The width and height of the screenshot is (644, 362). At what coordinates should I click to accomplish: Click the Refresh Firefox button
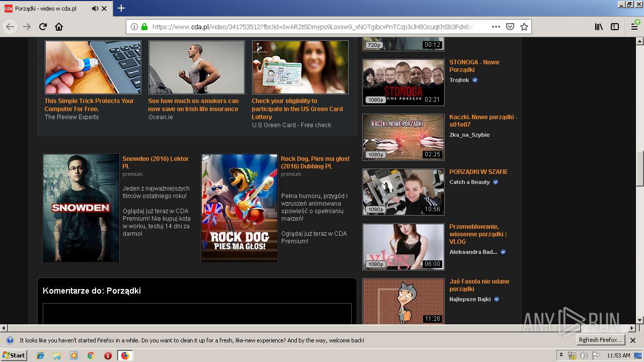pyautogui.click(x=601, y=340)
